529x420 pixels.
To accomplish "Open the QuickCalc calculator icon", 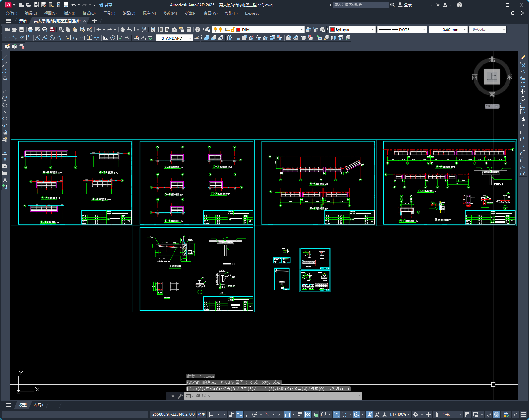I will tap(189, 29).
